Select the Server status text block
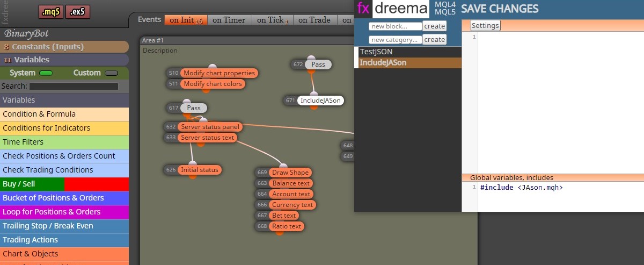The image size is (644, 265). point(208,138)
